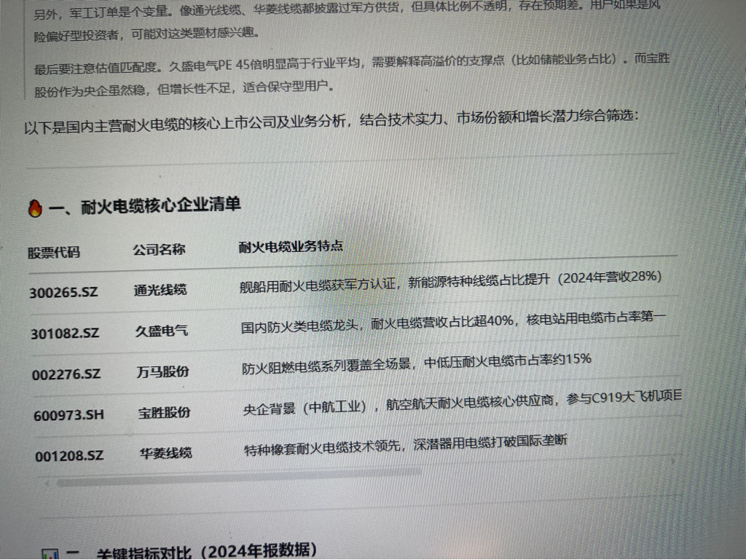The width and height of the screenshot is (746, 560).
Task: Click the sentence starting 以下是国内主营耐火电缆
Action: [x=331, y=122]
